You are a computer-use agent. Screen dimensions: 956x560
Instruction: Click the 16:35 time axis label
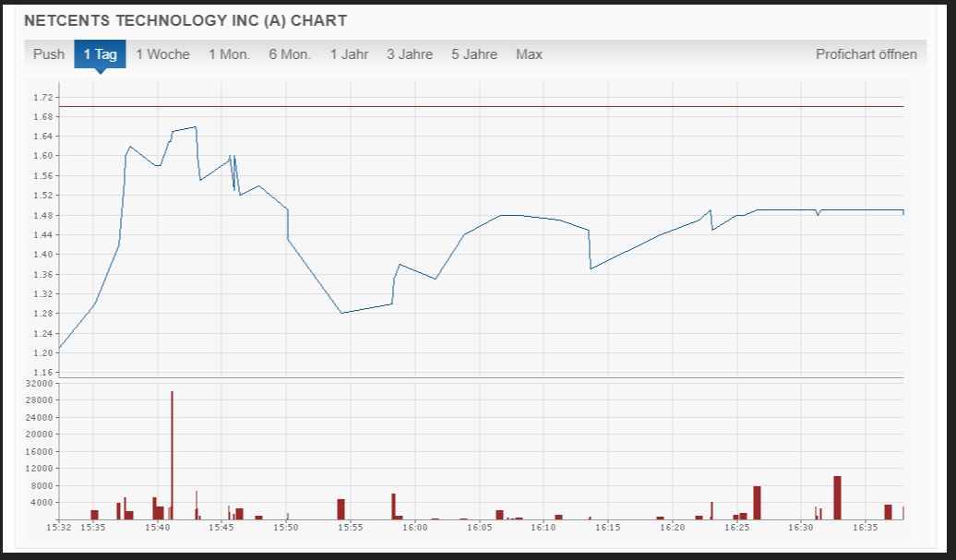point(865,527)
